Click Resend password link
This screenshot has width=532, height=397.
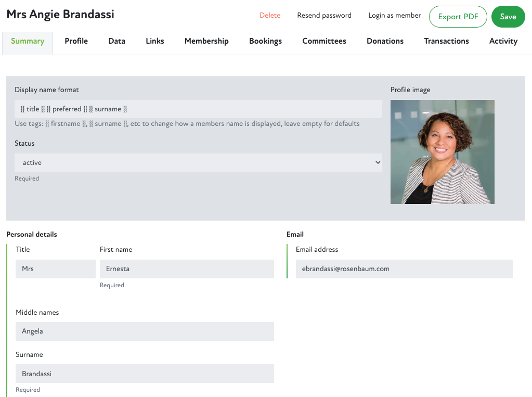pyautogui.click(x=324, y=16)
